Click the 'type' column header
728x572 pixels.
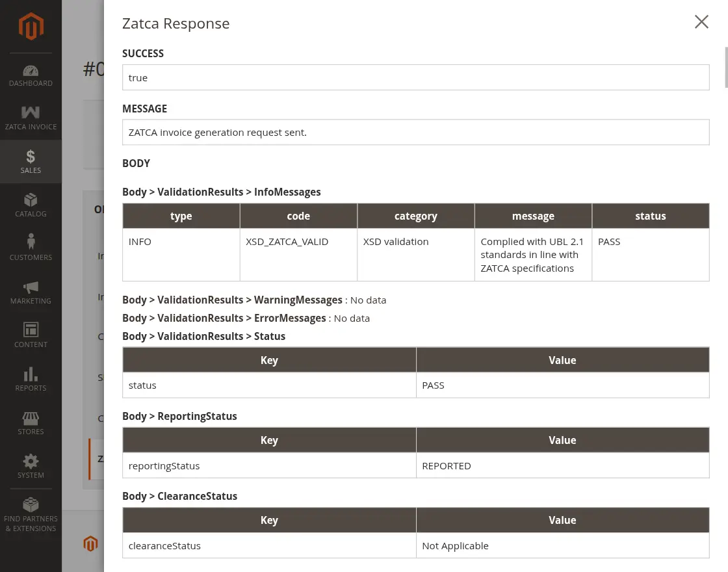coord(181,216)
